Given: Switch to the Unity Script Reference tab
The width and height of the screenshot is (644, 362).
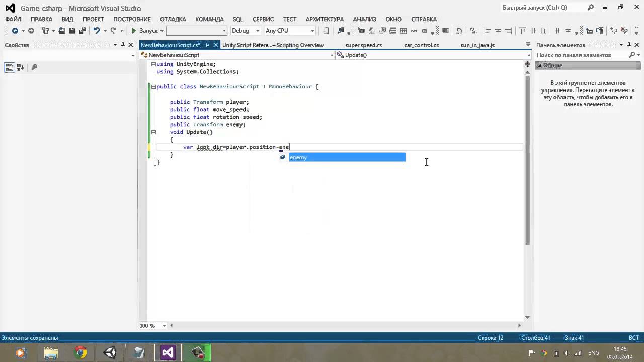Looking at the screenshot, I should tap(273, 45).
